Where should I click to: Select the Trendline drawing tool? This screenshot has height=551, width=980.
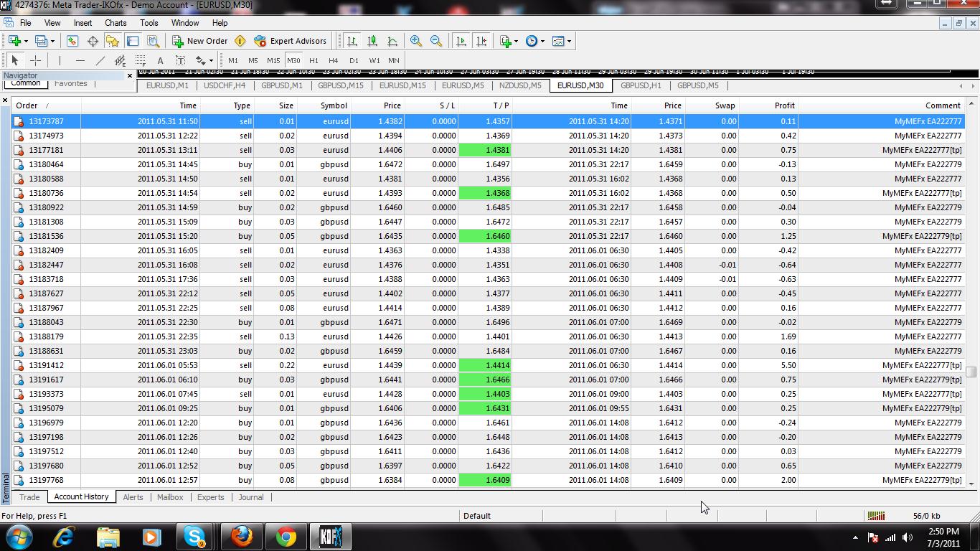click(x=100, y=60)
